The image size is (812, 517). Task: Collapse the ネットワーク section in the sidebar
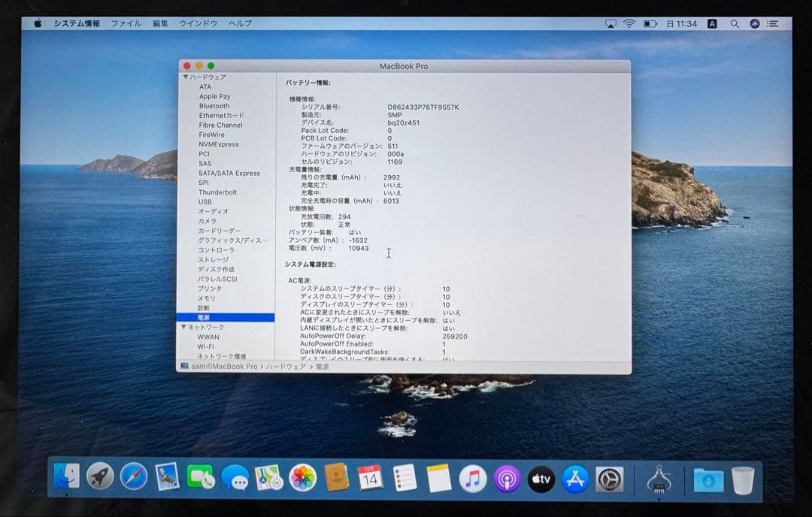184,327
